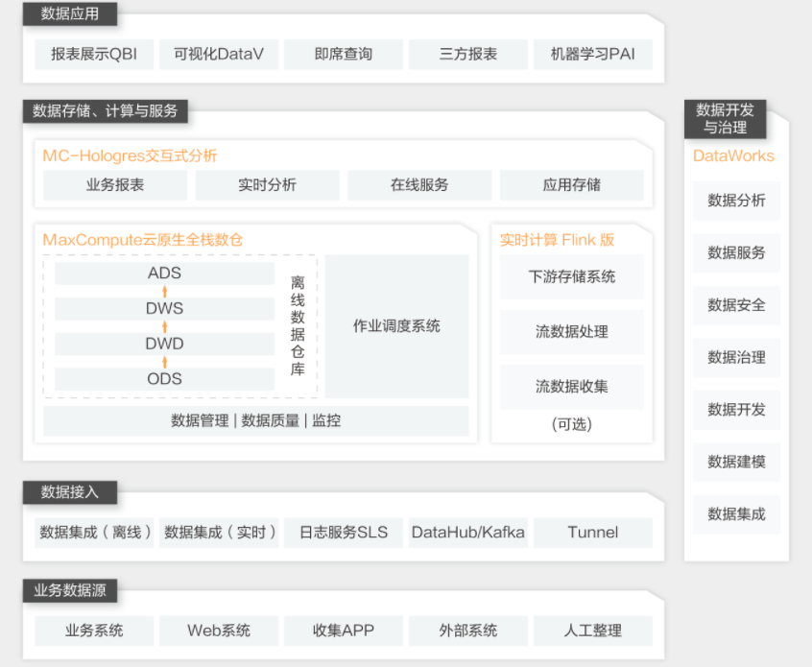Select the 流数据收集 box
This screenshot has height=667, width=812.
[x=572, y=387]
